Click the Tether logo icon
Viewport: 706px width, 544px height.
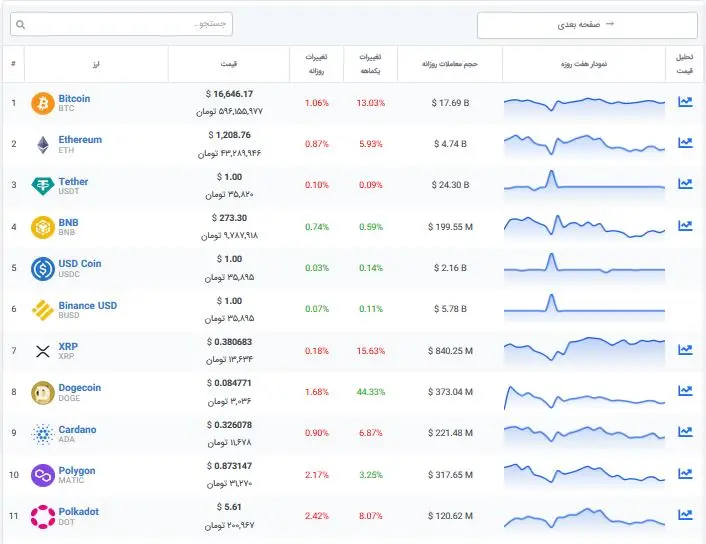click(x=43, y=185)
